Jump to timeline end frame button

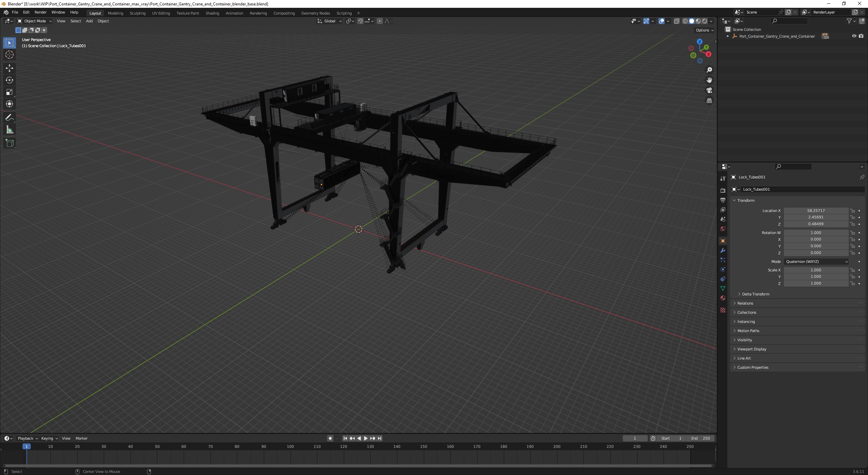tap(379, 438)
